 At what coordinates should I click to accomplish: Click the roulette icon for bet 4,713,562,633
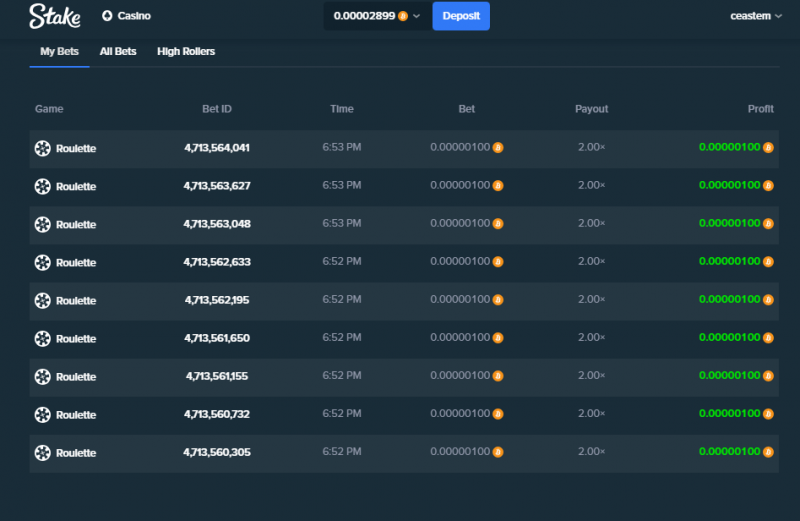tap(42, 262)
